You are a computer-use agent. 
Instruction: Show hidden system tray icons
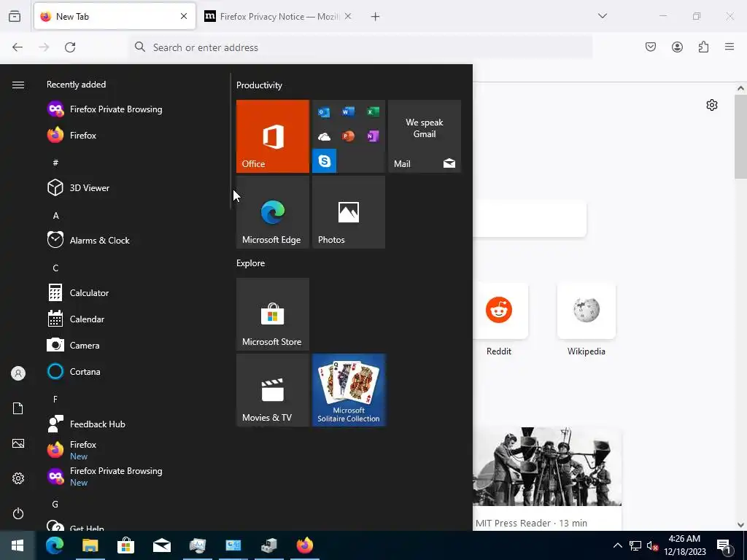click(617, 545)
